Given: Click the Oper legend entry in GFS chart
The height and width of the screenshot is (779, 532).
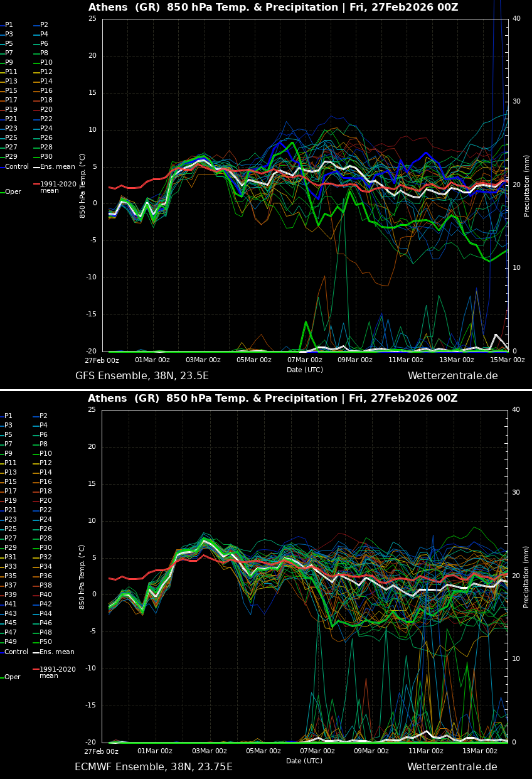Looking at the screenshot, I should click(x=13, y=192).
